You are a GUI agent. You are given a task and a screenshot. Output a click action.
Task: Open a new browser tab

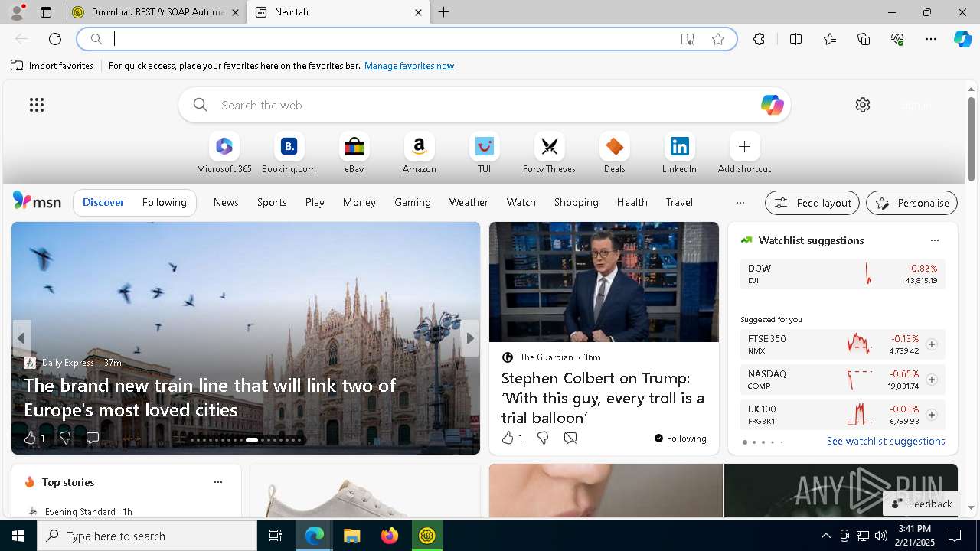(444, 12)
